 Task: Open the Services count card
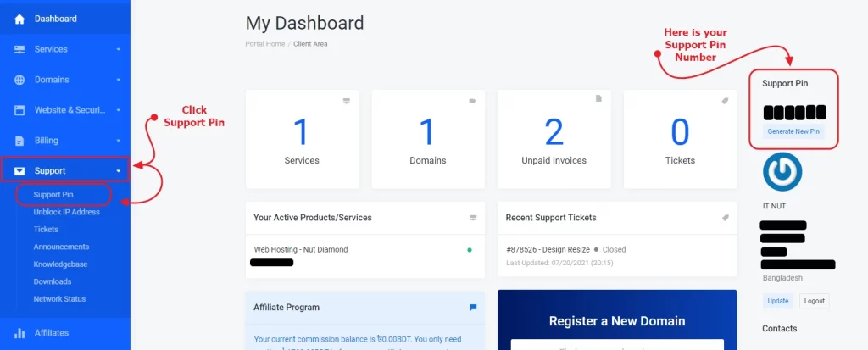click(x=303, y=140)
